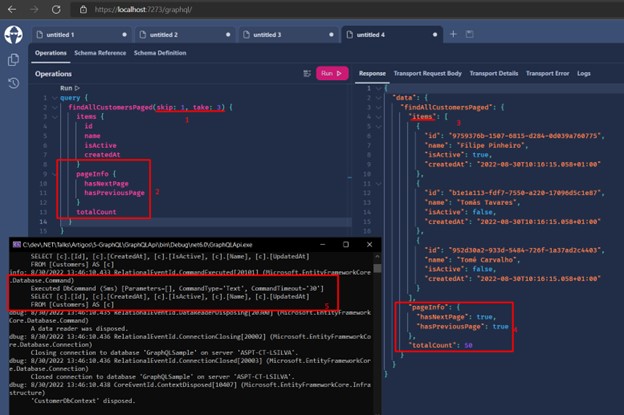This screenshot has width=624, height=415.
Task: Click the format query icon beside Run
Action: 306,73
